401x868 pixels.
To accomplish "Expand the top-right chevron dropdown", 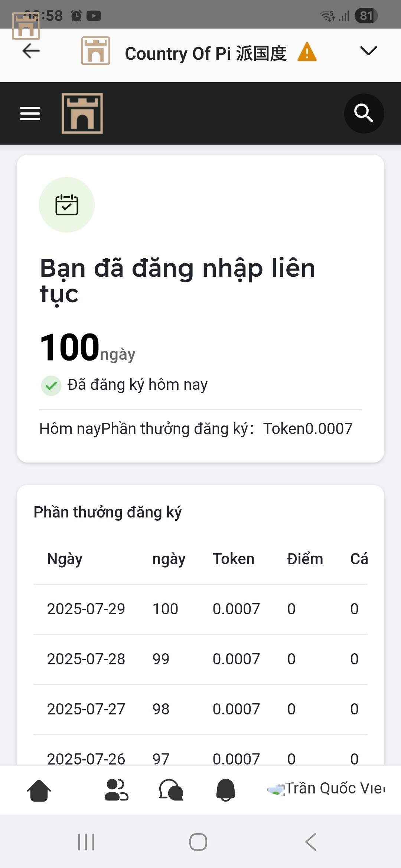I will click(x=368, y=51).
